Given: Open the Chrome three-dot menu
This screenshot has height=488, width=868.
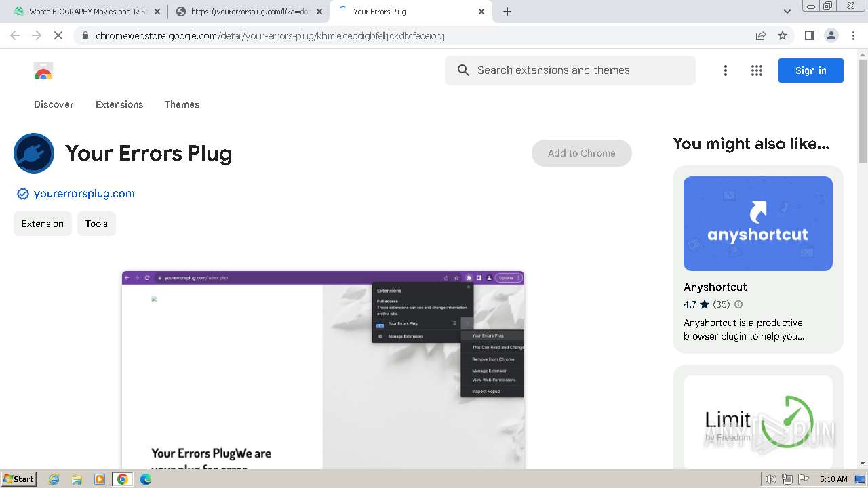Looking at the screenshot, I should [x=854, y=35].
